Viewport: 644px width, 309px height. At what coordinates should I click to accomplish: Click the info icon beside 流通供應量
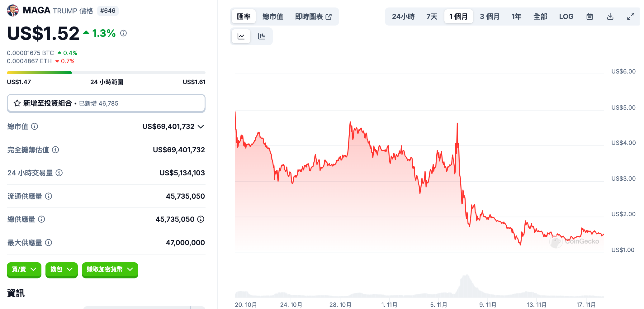click(x=49, y=196)
